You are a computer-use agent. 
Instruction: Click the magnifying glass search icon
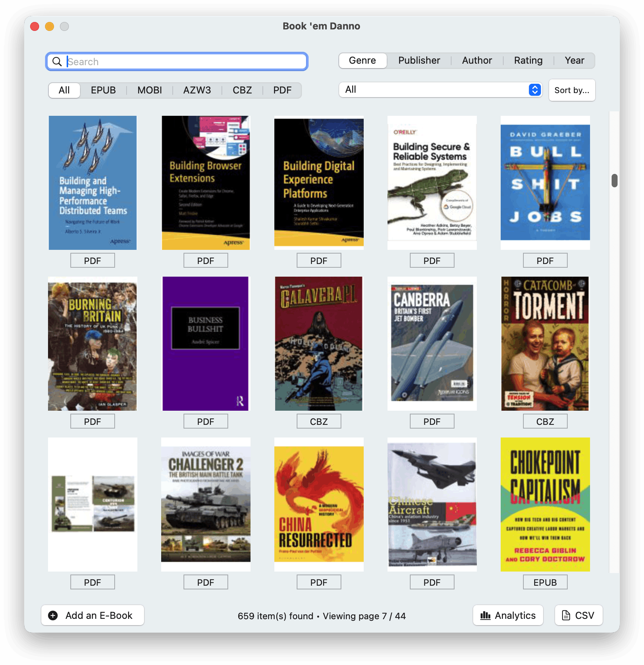(x=57, y=61)
